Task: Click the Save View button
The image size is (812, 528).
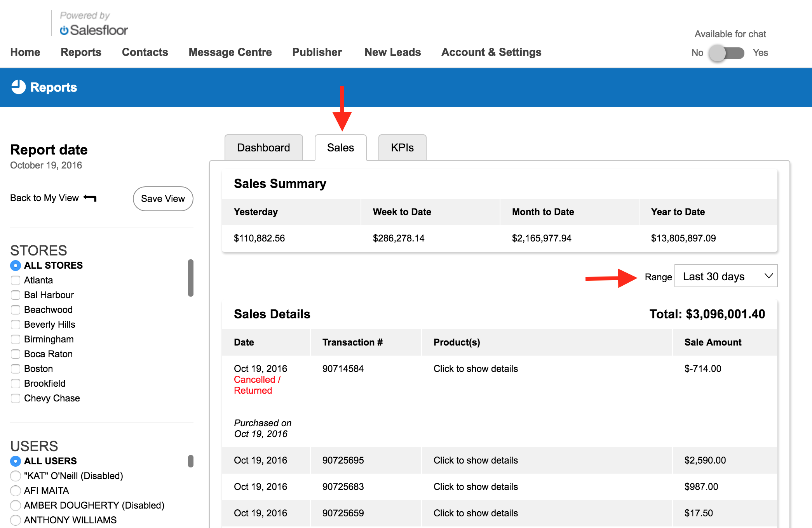Action: point(163,199)
